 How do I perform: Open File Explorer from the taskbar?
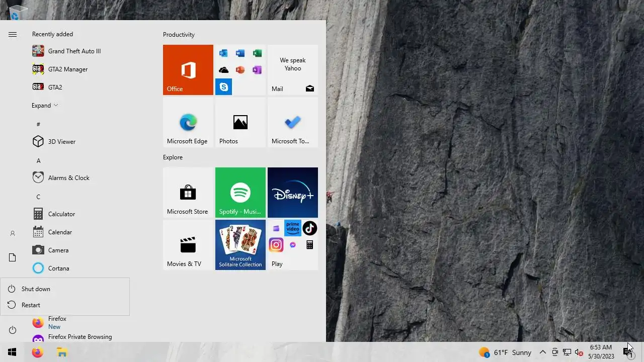(x=62, y=352)
